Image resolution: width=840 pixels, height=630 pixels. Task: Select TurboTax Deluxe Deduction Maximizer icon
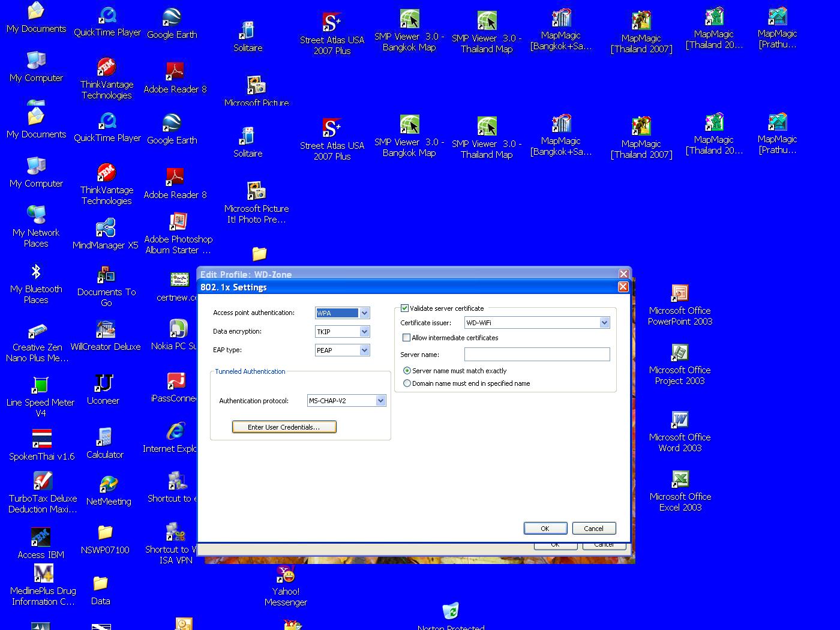[x=43, y=481]
